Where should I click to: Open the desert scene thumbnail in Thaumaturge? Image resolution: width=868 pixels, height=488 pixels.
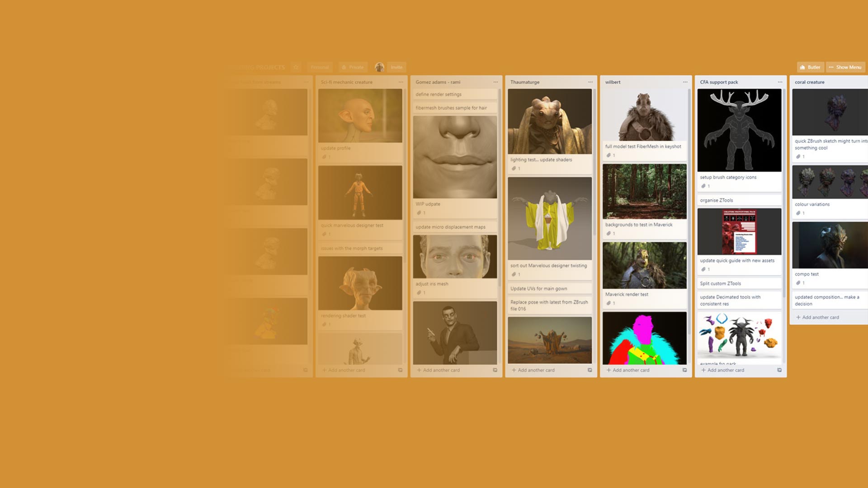(550, 340)
